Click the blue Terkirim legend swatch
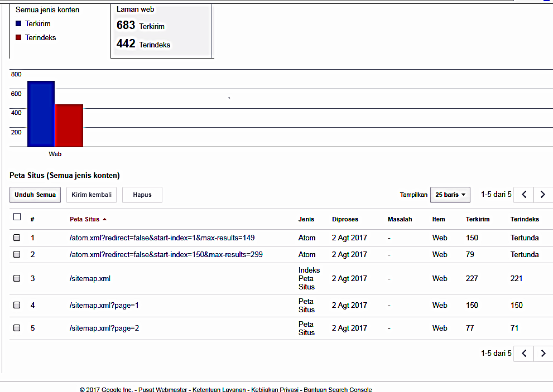Screen dimensions: 553x392 point(18,23)
